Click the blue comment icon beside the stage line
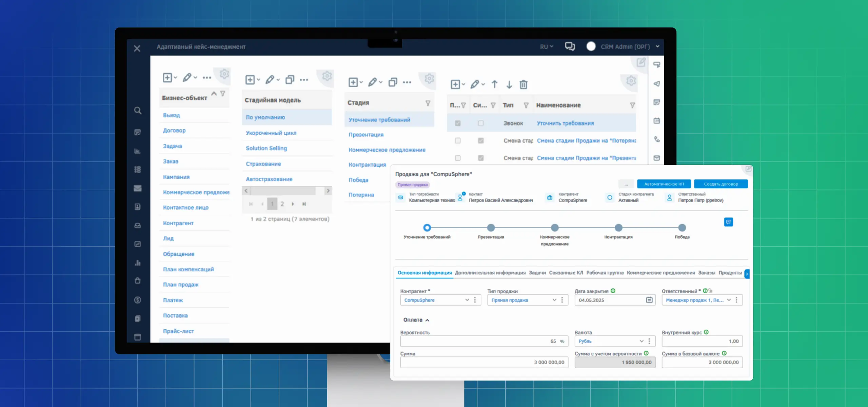This screenshot has width=868, height=407. pos(728,222)
